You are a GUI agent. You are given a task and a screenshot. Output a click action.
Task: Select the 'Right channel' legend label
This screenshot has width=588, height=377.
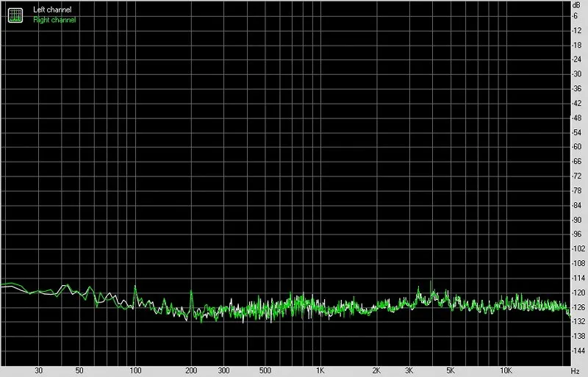(54, 20)
